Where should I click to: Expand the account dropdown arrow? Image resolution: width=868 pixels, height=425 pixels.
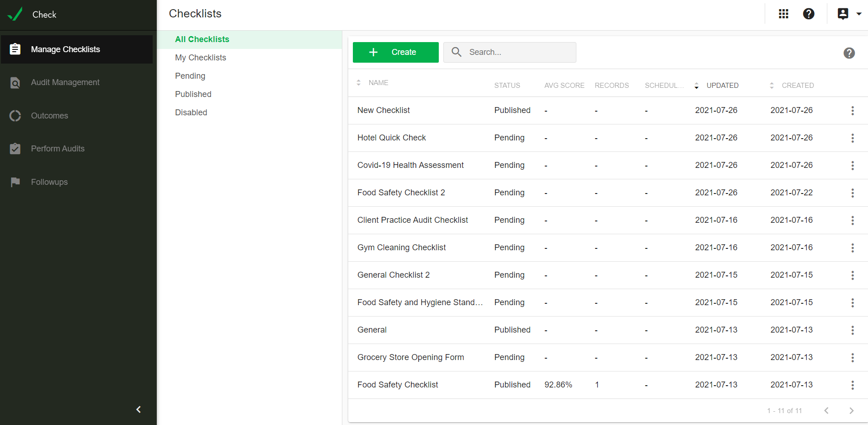pyautogui.click(x=859, y=14)
